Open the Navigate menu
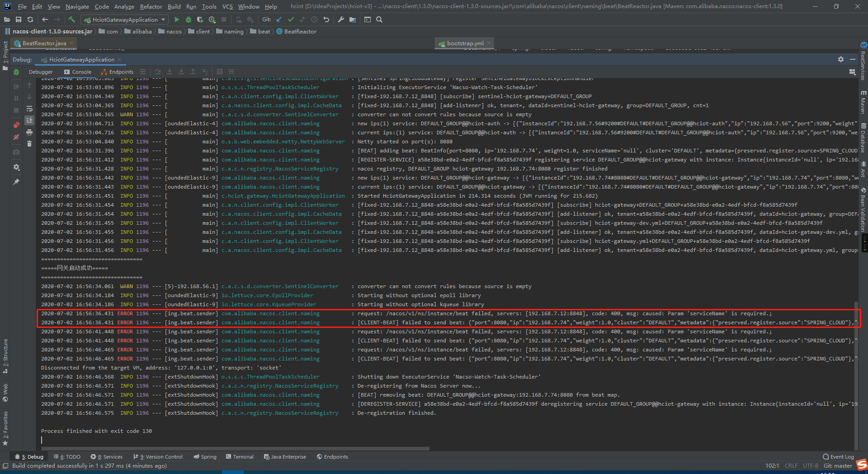Image resolution: width=868 pixels, height=474 pixels. click(77, 7)
